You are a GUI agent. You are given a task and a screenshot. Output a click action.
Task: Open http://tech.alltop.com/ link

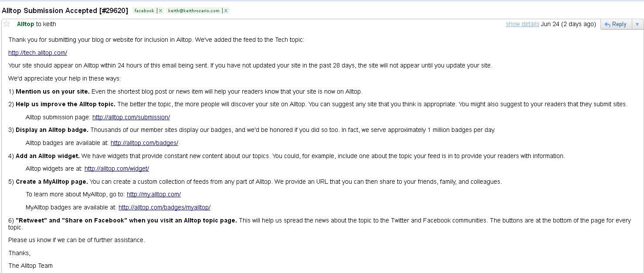37,53
